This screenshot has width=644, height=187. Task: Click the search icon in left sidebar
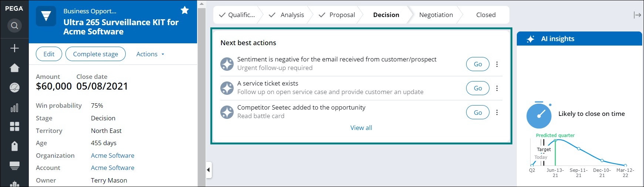[x=14, y=26]
